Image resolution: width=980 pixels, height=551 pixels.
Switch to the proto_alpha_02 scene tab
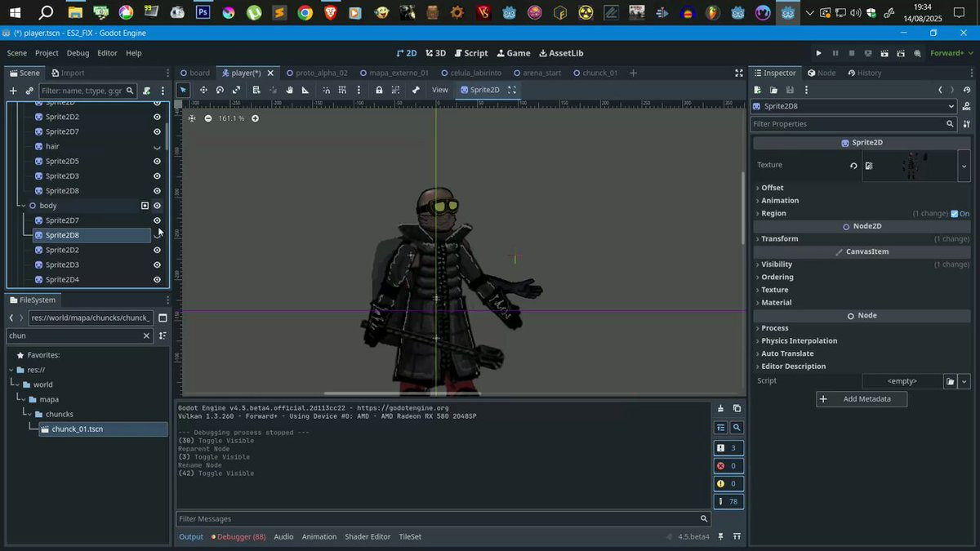(x=321, y=73)
